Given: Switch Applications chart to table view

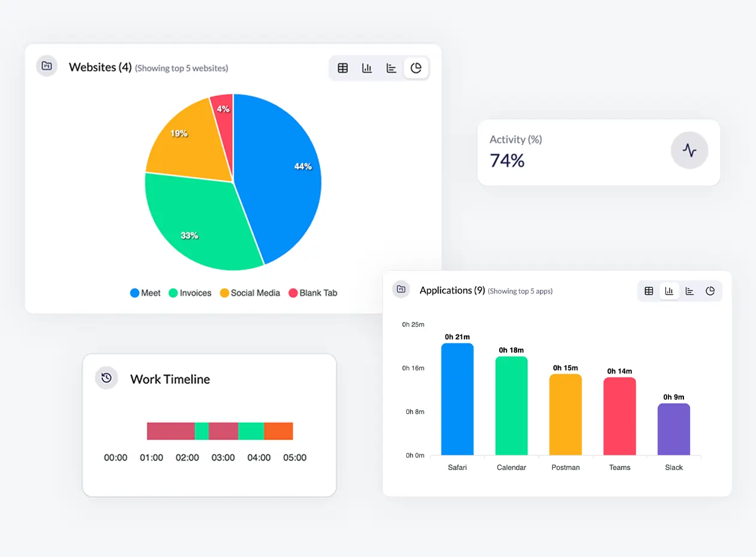Looking at the screenshot, I should 649,291.
